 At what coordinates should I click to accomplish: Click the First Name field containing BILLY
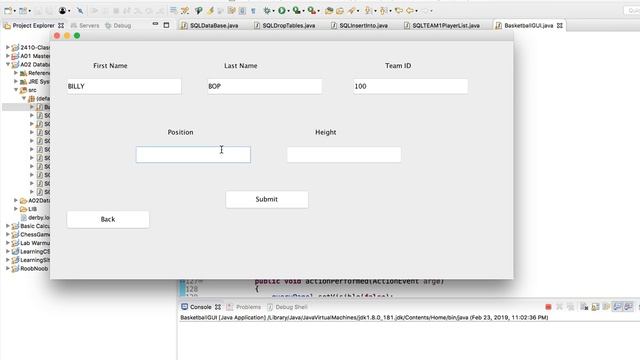(124, 87)
